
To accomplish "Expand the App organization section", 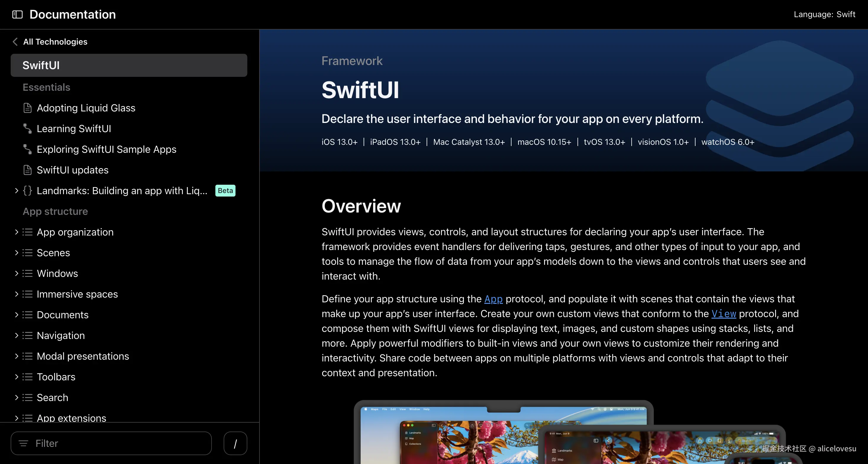I will point(17,232).
